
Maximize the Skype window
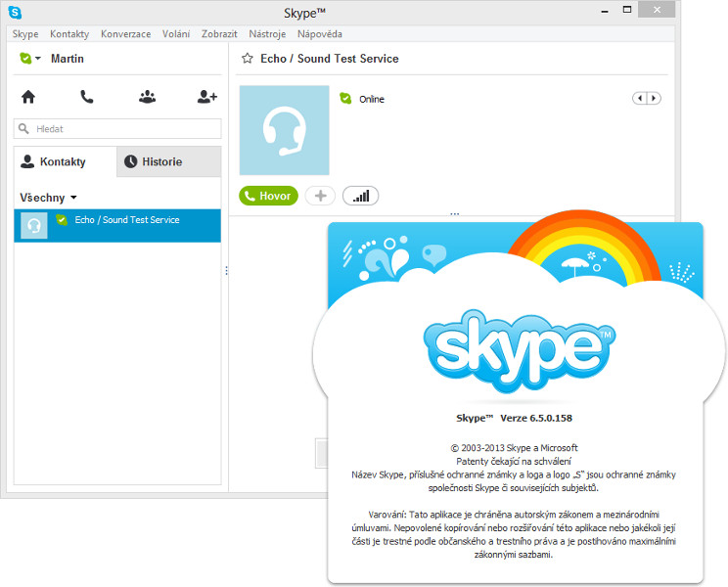click(x=627, y=10)
